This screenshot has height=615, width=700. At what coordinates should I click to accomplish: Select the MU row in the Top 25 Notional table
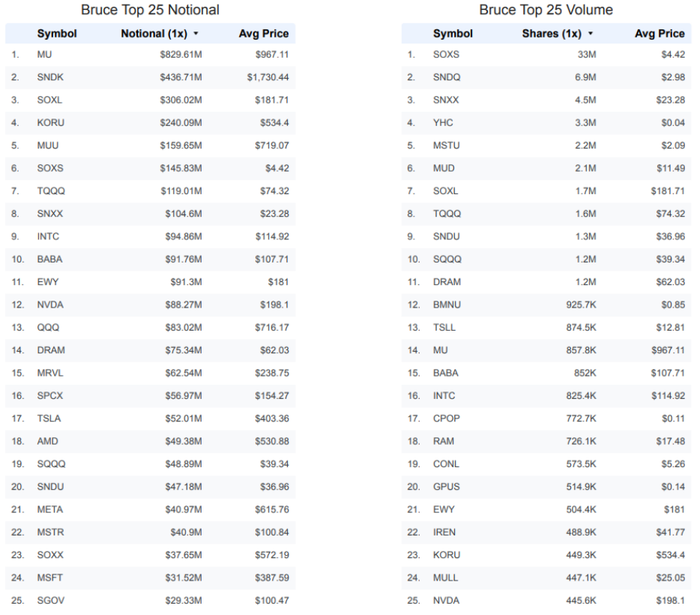(x=151, y=55)
